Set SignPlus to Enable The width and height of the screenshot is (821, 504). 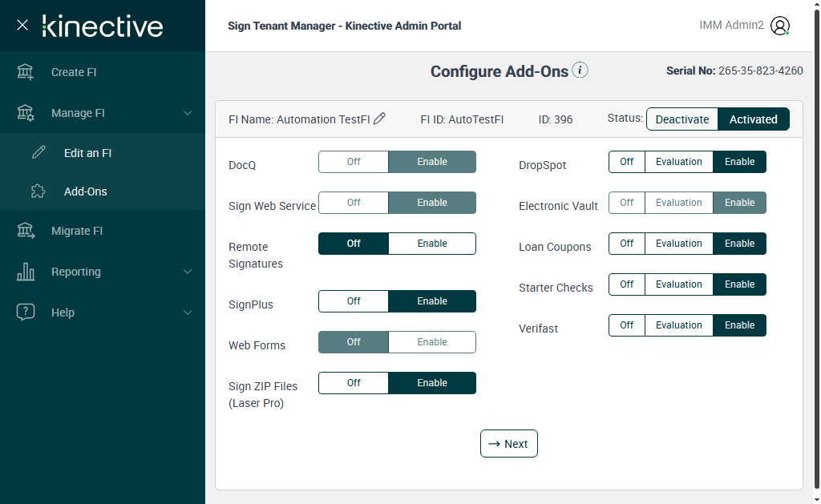click(x=432, y=301)
